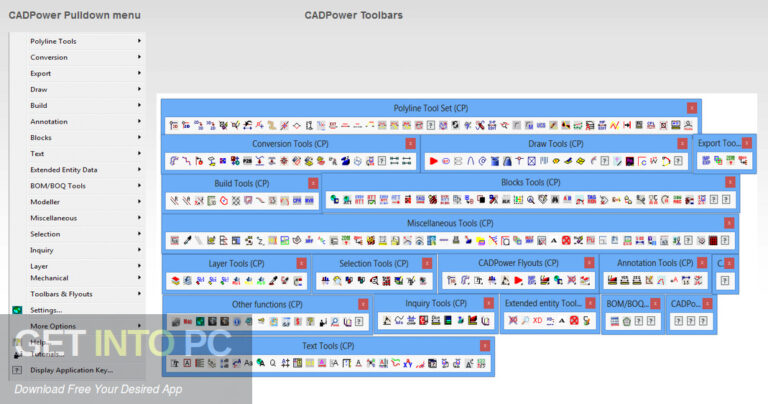This screenshot has width=768, height=404.
Task: Expand the Modeller submenu arrow
Action: [139, 202]
